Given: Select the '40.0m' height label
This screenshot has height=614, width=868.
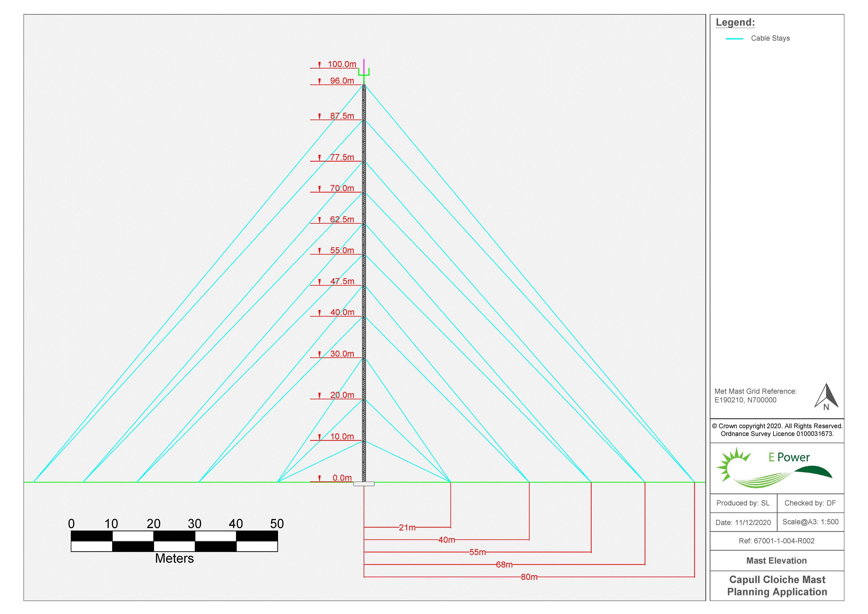Looking at the screenshot, I should [342, 312].
